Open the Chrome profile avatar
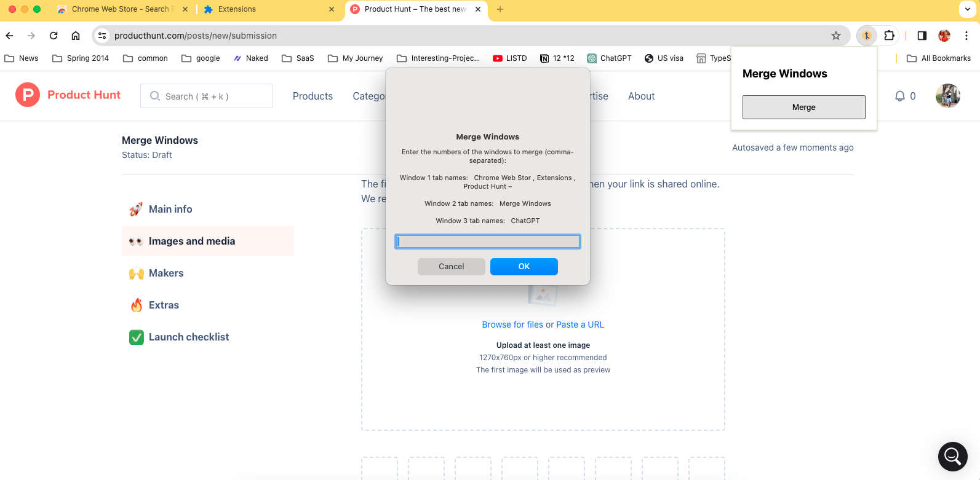 [x=944, y=36]
